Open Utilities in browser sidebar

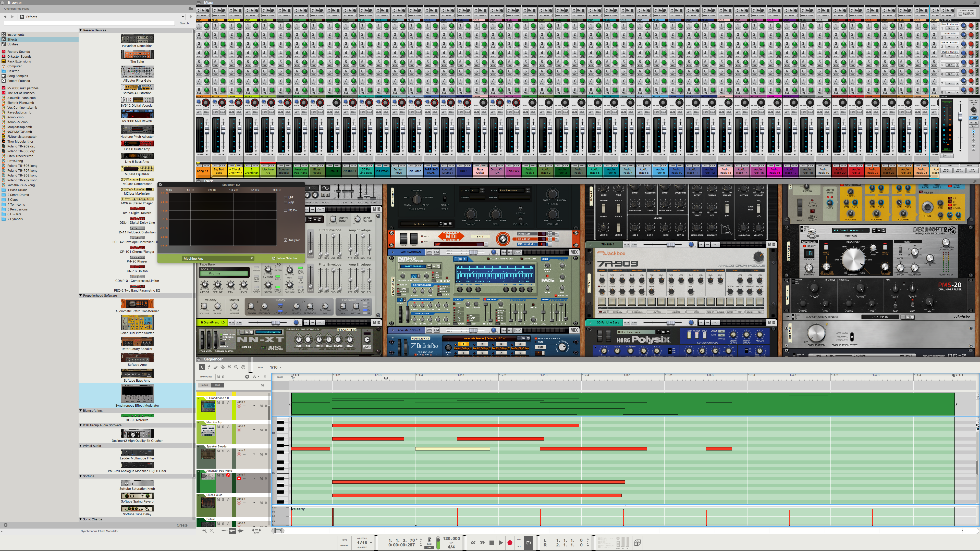tap(13, 44)
